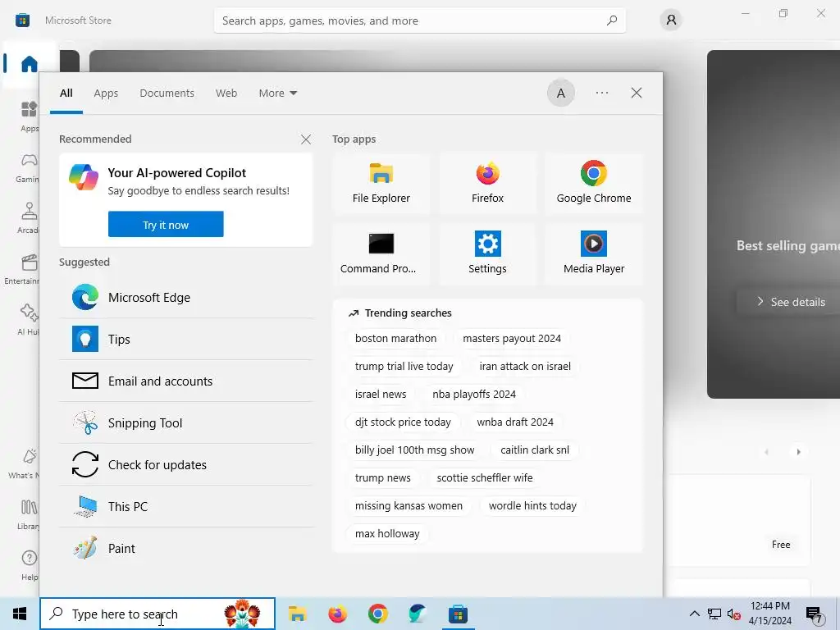Open the Tips app suggestion
The width and height of the screenshot is (840, 630).
coord(186,339)
